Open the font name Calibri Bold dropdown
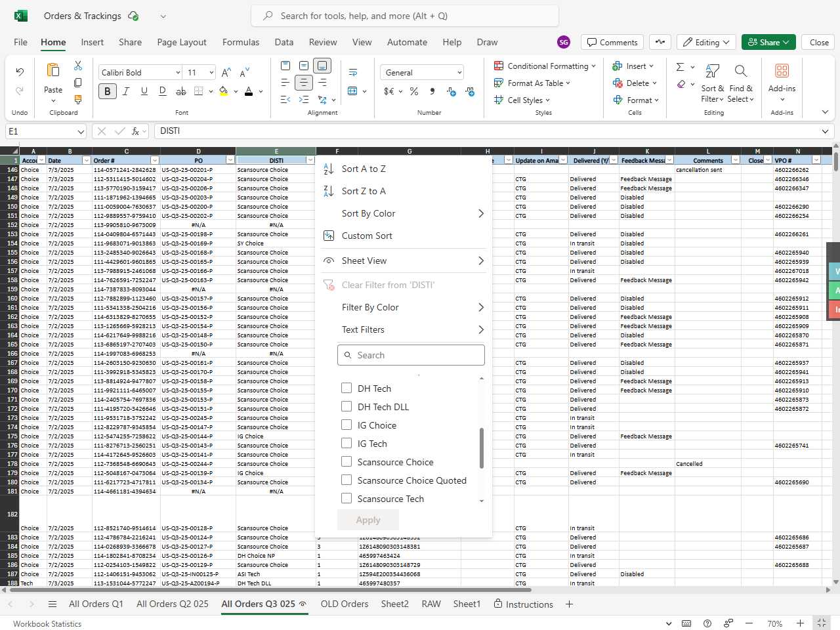This screenshot has width=840, height=630. click(178, 73)
